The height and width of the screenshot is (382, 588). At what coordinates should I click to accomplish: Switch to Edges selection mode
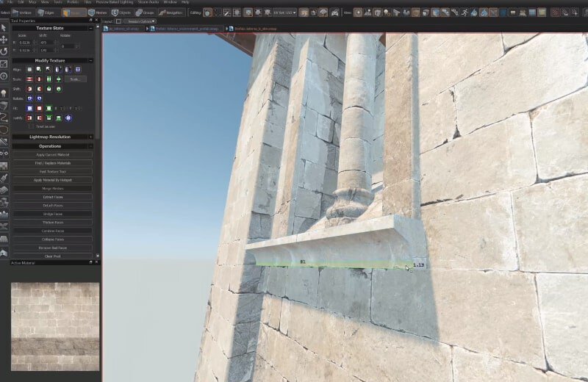click(x=46, y=12)
